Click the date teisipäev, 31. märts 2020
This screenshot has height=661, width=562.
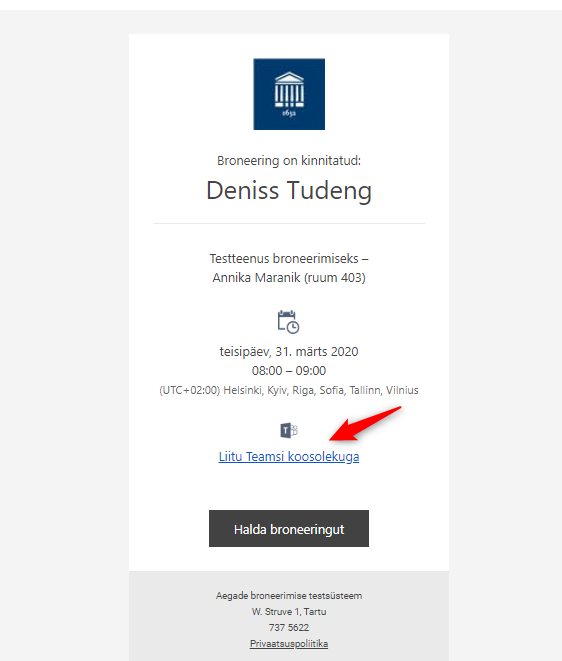tap(289, 352)
